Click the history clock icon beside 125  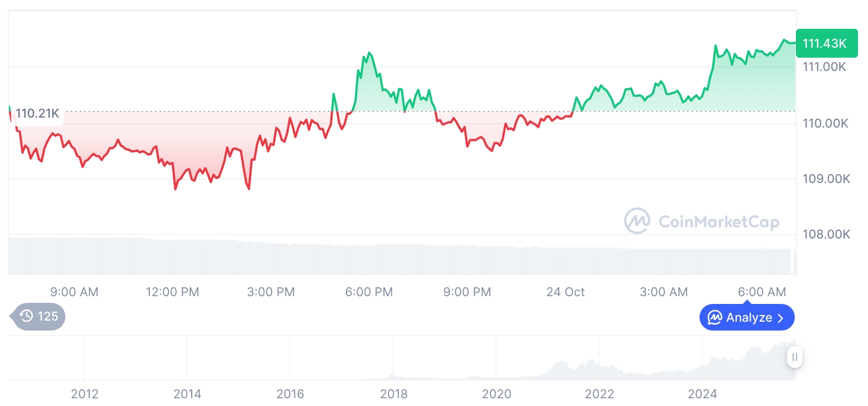point(26,316)
